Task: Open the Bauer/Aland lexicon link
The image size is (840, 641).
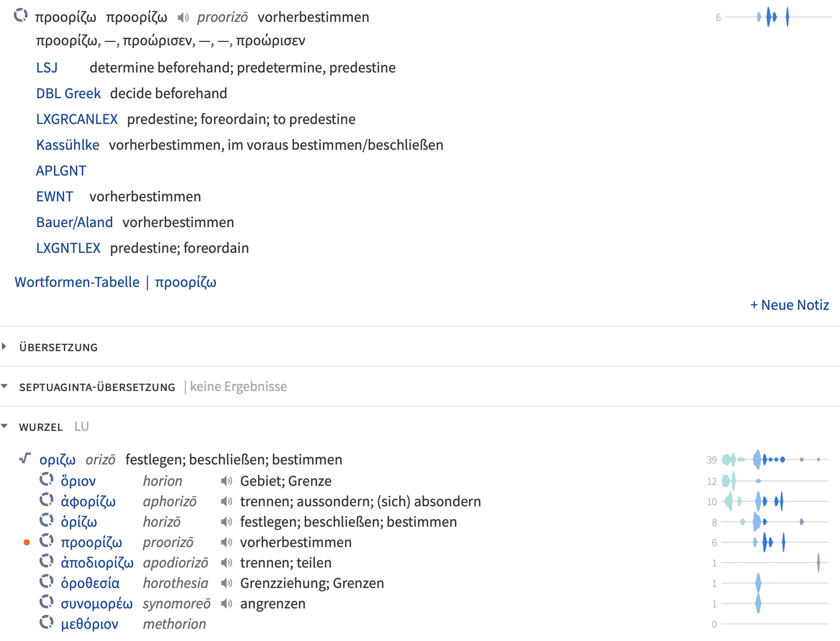Action: pos(74,222)
